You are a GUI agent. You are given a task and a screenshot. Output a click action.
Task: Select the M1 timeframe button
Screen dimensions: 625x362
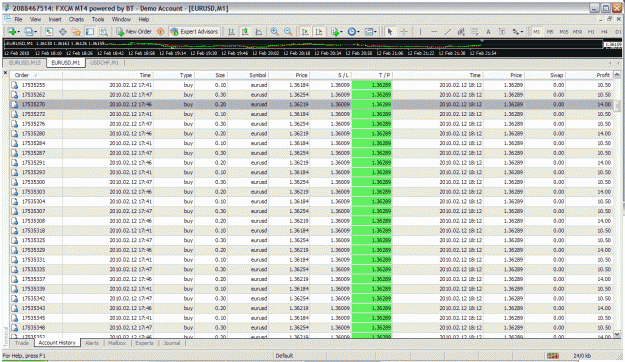coord(537,31)
